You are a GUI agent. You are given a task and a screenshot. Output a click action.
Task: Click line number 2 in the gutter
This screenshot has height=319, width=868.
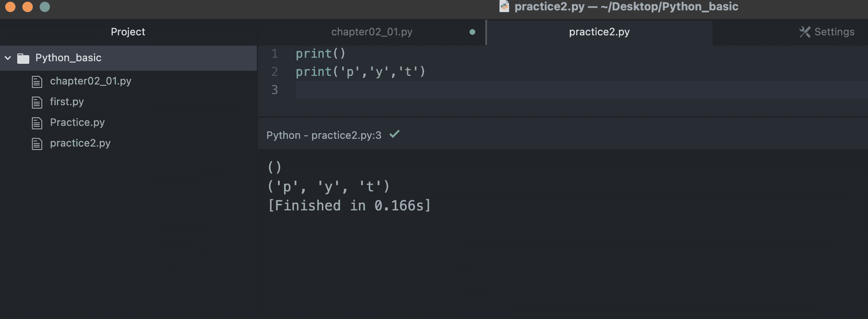(x=275, y=72)
